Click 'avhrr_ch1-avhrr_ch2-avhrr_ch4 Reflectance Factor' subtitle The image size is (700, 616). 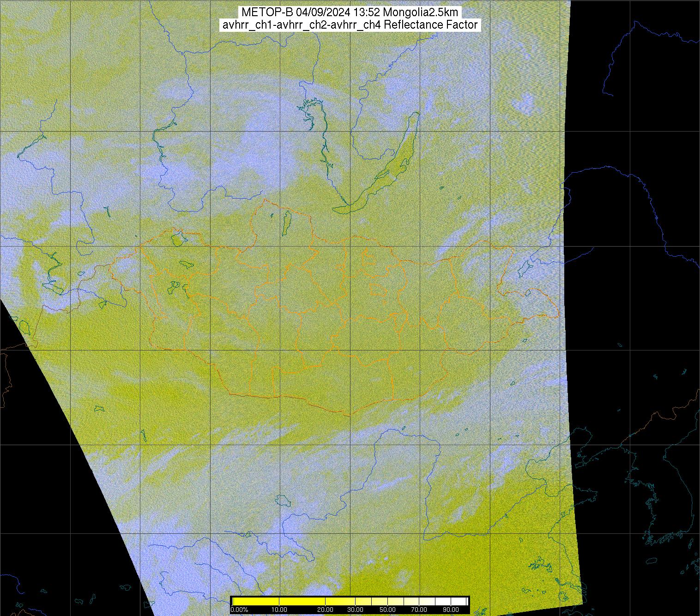[350, 25]
